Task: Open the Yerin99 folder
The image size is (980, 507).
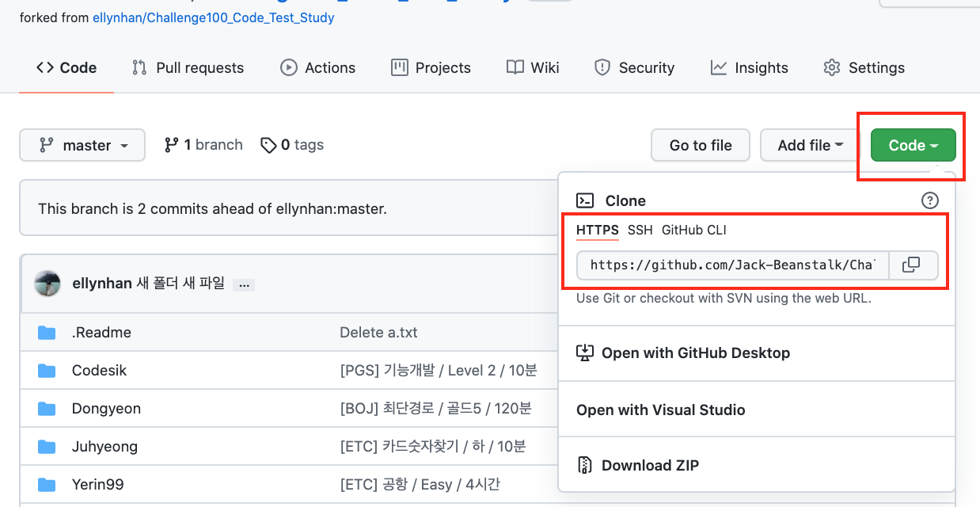Action: [x=98, y=485]
